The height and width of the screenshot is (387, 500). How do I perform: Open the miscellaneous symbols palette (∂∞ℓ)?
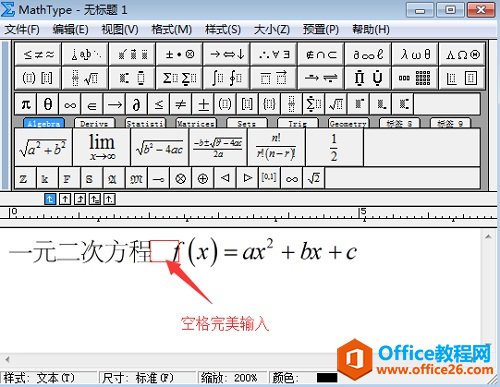(x=368, y=54)
